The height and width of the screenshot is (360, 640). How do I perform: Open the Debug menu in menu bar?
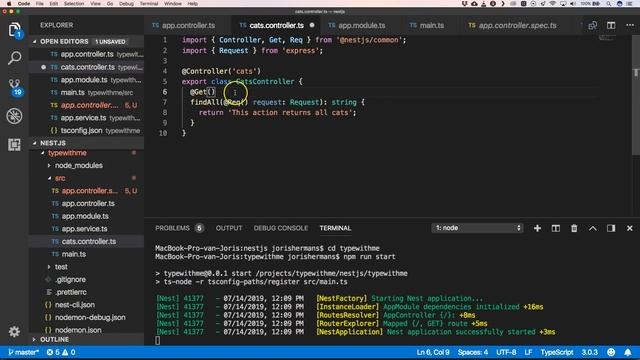click(126, 4)
